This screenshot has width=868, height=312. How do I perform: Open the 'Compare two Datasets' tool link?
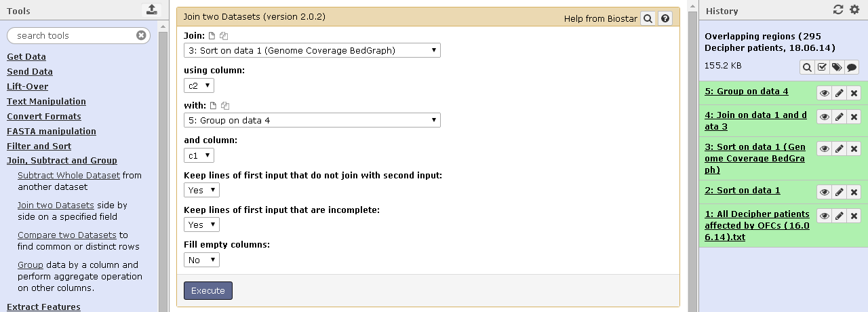coord(67,235)
